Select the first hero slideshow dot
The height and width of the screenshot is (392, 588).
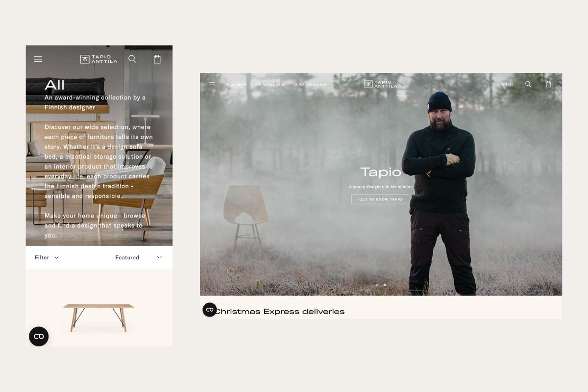click(x=377, y=285)
